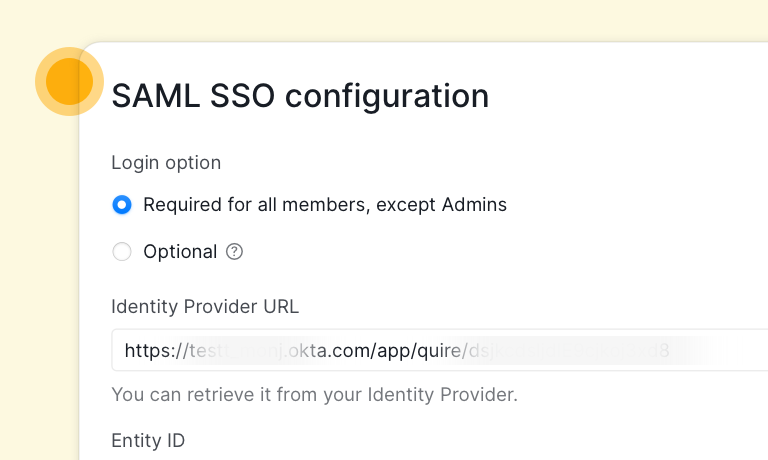Select 'Required for all members, except Admins' radio
Viewport: 768px width, 460px height.
coord(122,205)
